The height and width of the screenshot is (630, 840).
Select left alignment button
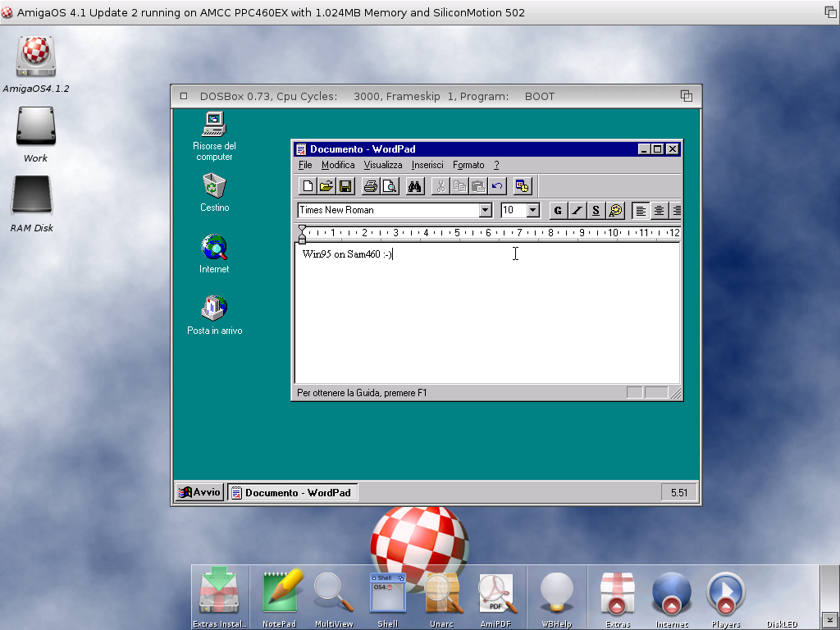[640, 211]
